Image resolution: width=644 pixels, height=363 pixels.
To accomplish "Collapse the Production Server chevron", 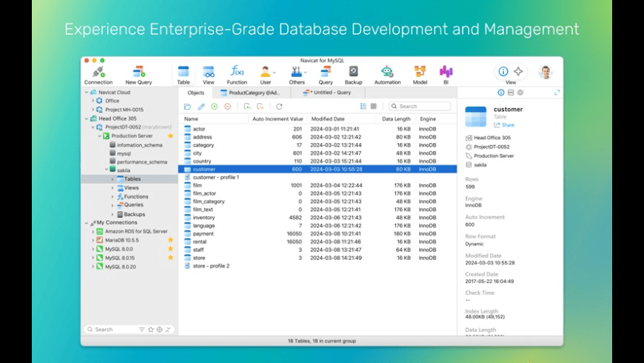I will point(99,136).
